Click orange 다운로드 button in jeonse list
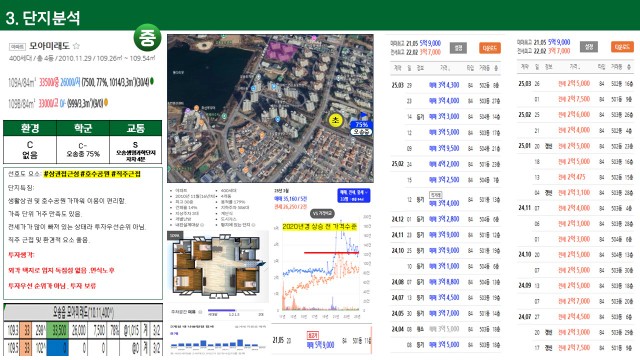The height and width of the screenshot is (360, 640). point(622,47)
